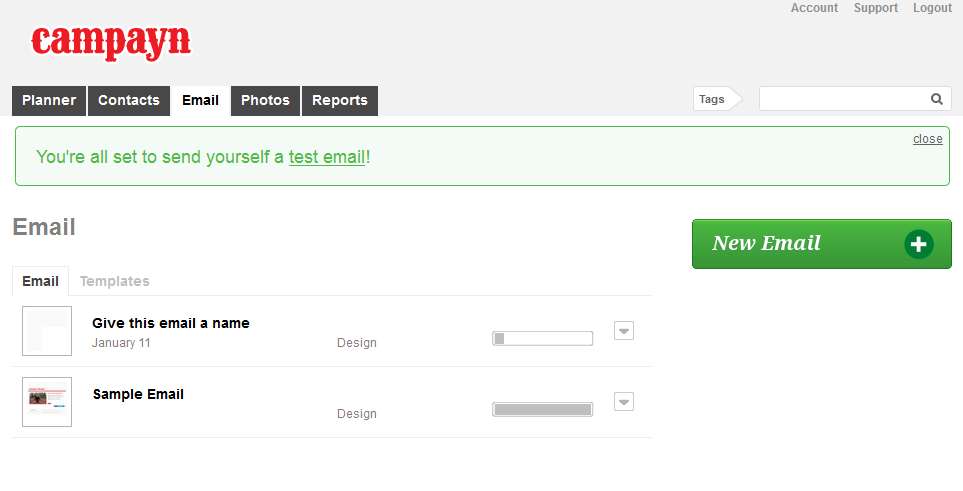Open the Sample Email thumbnail
The image size is (963, 491).
pos(47,402)
